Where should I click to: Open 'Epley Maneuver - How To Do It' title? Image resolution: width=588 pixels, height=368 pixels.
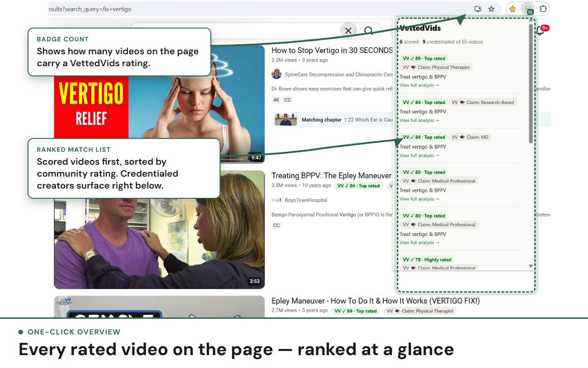click(x=375, y=301)
